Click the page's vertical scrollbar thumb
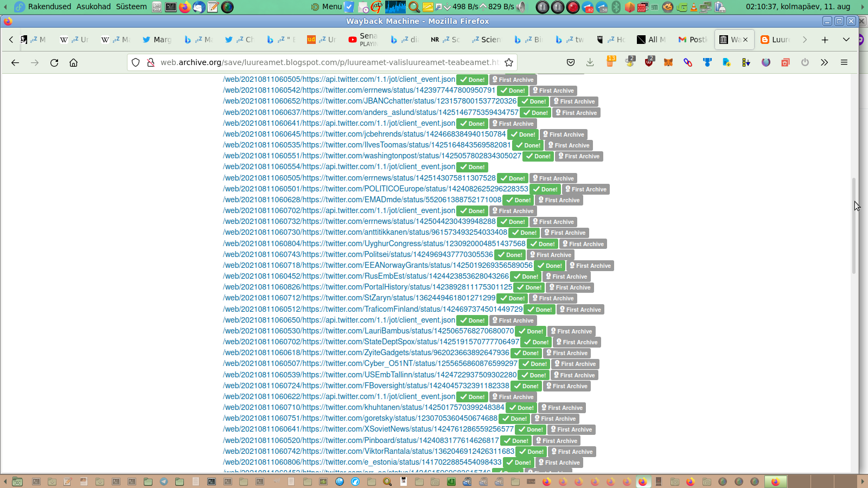The image size is (868, 488). coord(854,226)
